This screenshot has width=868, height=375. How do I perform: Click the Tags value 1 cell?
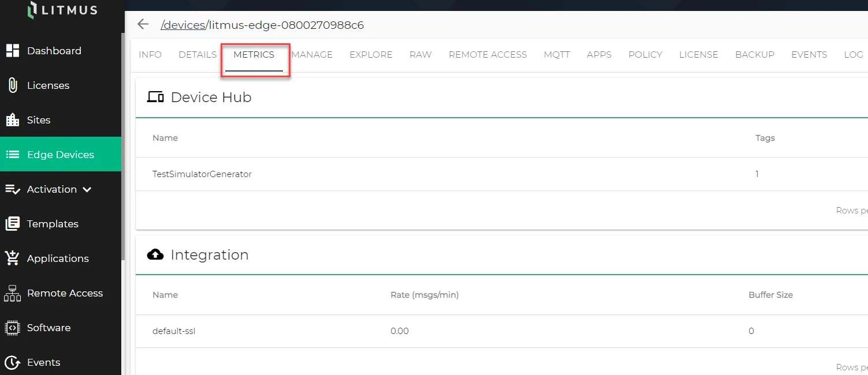pyautogui.click(x=757, y=174)
